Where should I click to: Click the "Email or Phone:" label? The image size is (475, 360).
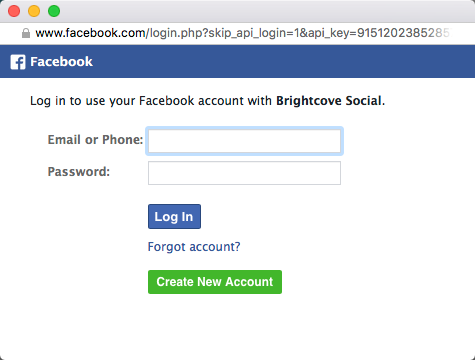coord(95,140)
